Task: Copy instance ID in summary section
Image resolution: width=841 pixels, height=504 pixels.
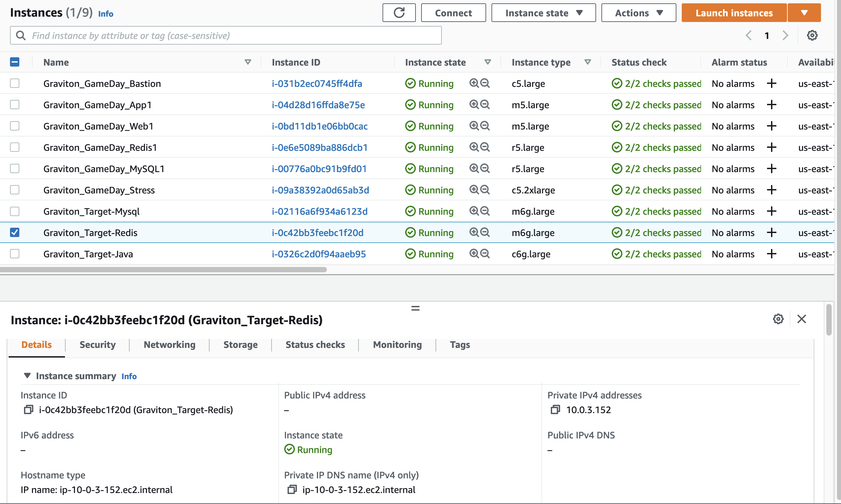Action: coord(28,410)
